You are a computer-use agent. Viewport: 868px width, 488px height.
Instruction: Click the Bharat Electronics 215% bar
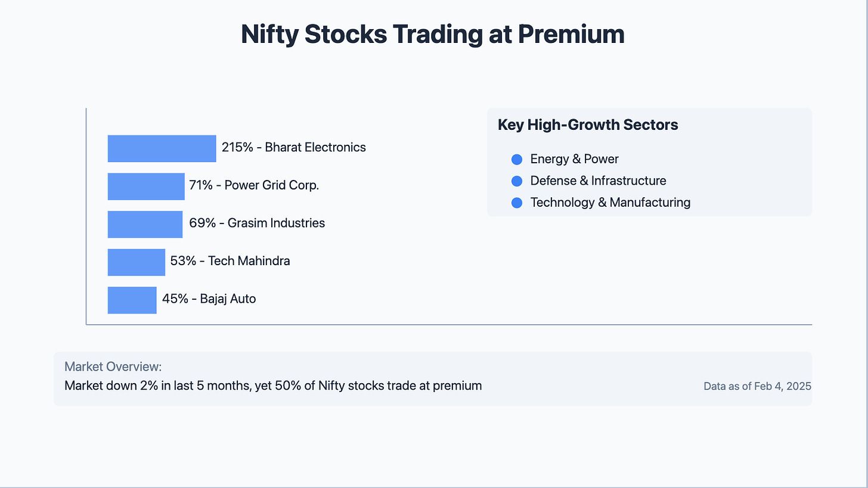162,148
